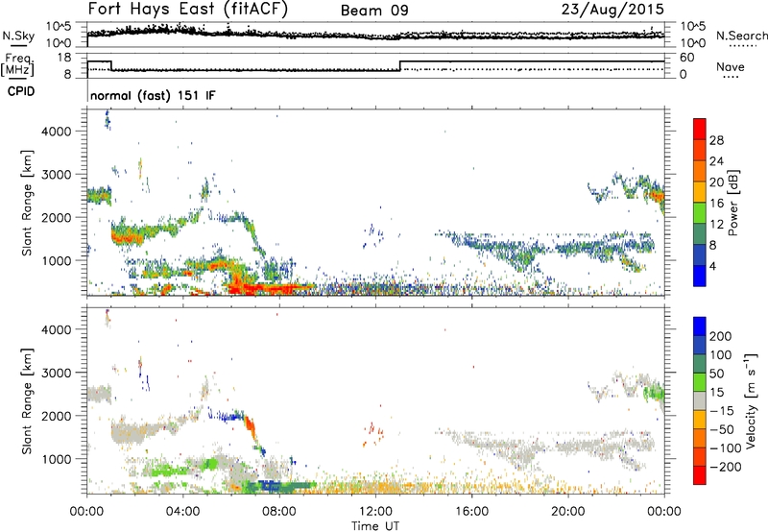
Task: Click the '04:00' time tick label
Action: click(182, 512)
